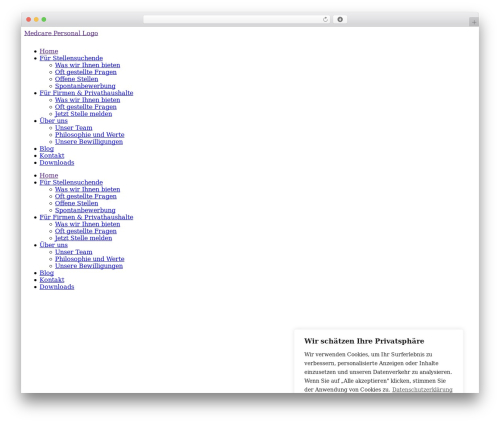Open Blog in the first menu
The image size is (500, 423).
47,149
